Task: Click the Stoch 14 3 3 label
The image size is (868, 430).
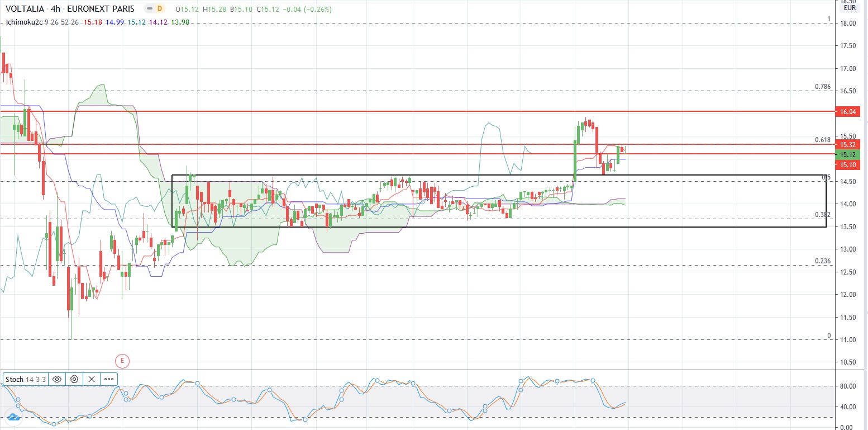Action: (26, 379)
